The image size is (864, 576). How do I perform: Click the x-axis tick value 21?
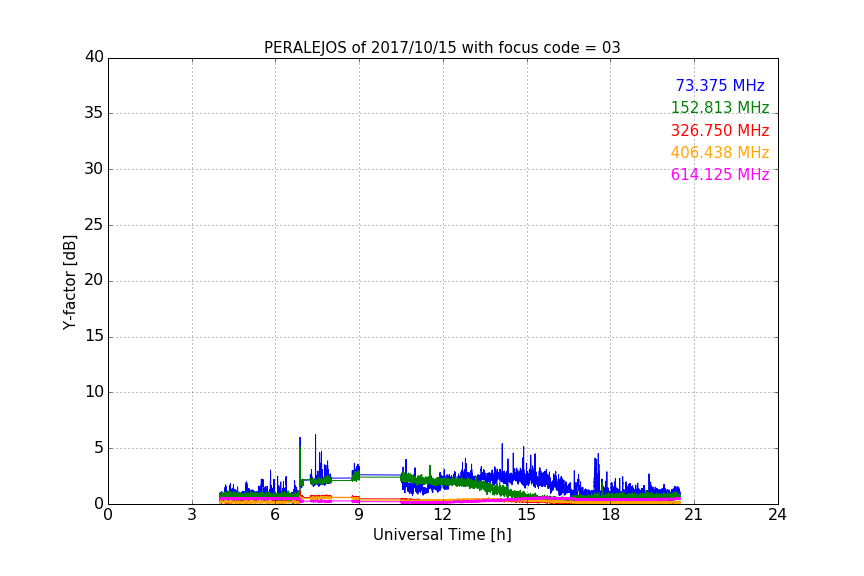[x=694, y=515]
